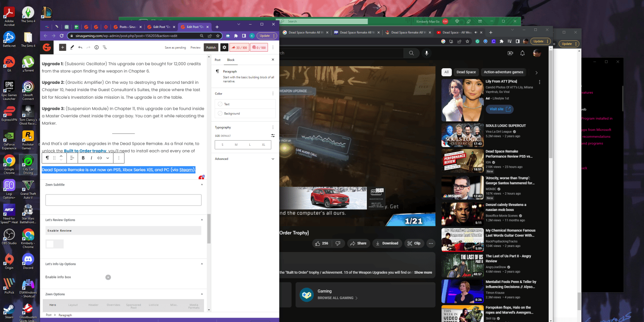
Task: Insert a link on the selected text
Action: (100, 158)
